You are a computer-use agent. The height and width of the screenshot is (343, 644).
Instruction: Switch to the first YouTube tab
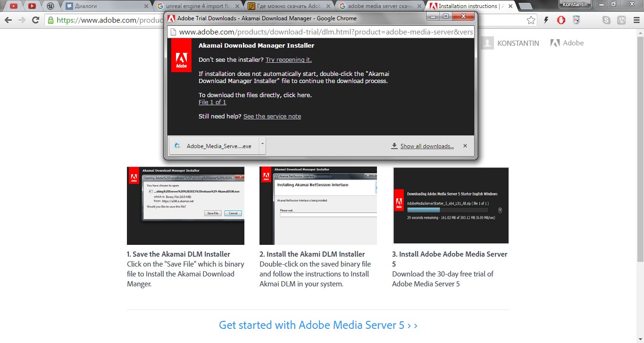(14, 6)
